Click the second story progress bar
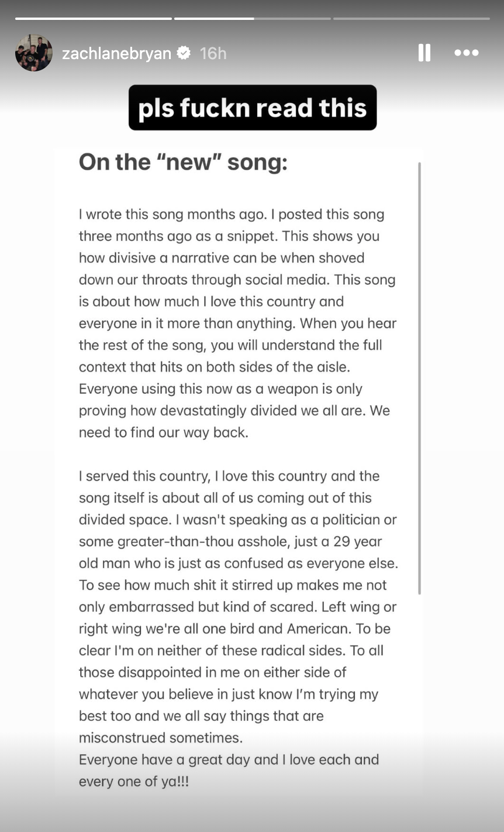 click(x=252, y=19)
